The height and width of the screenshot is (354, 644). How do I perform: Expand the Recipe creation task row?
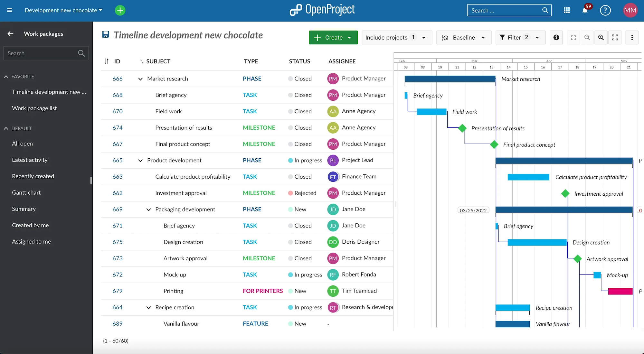[148, 307]
